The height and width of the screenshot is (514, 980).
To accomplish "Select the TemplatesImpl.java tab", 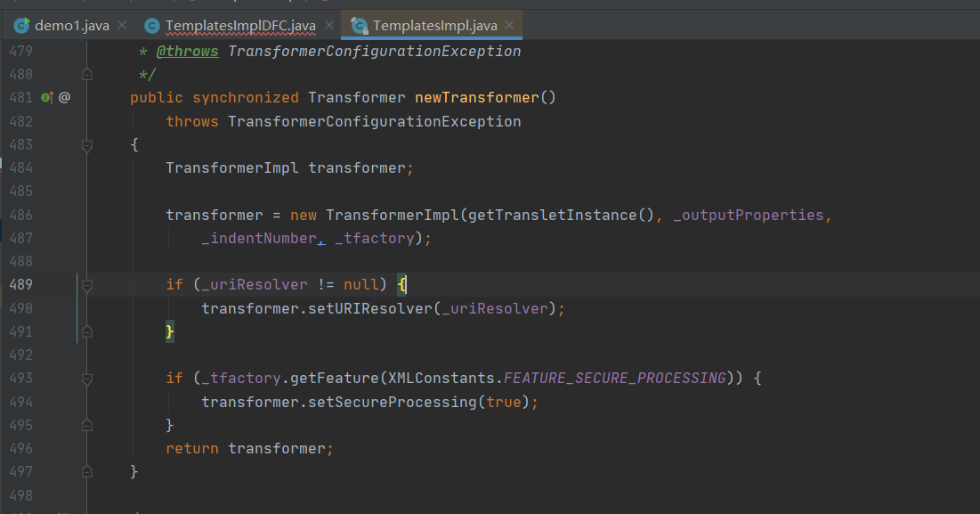I will (435, 26).
